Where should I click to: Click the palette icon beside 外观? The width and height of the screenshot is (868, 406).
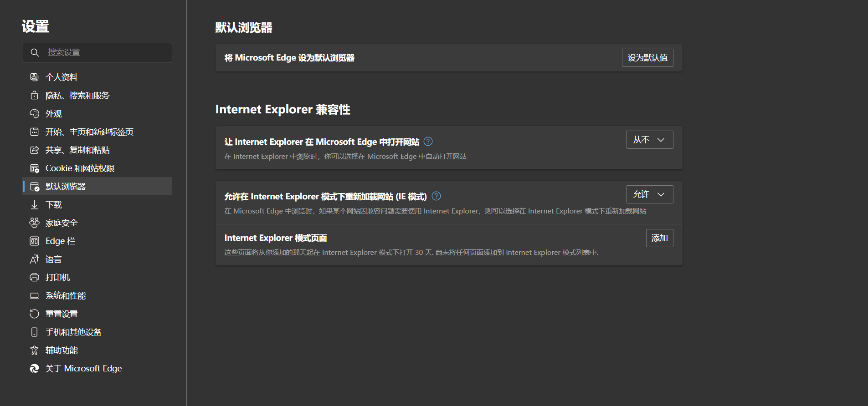[x=34, y=113]
